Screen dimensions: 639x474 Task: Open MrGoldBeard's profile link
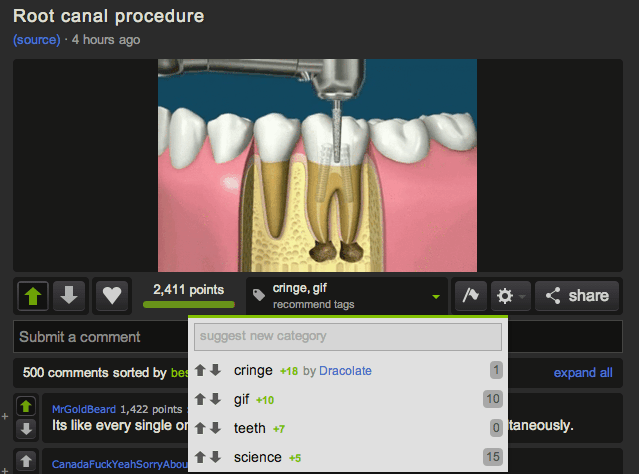84,409
